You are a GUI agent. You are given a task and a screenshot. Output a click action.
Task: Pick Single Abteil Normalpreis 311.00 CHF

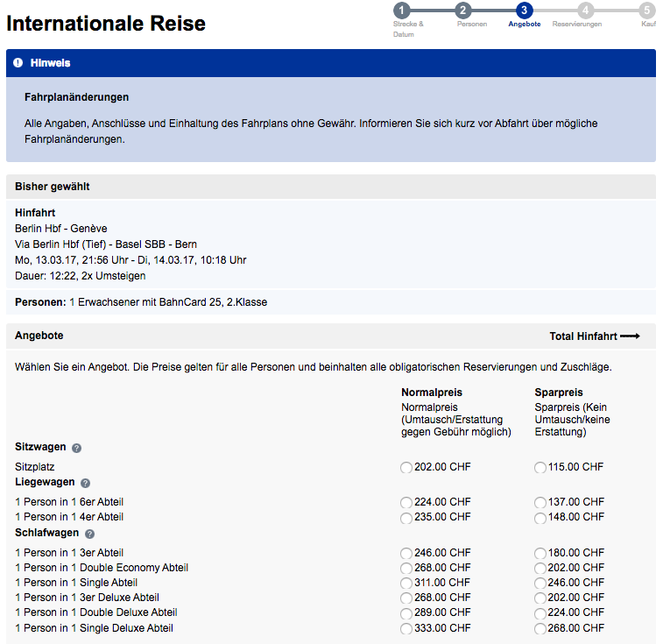coord(406,584)
